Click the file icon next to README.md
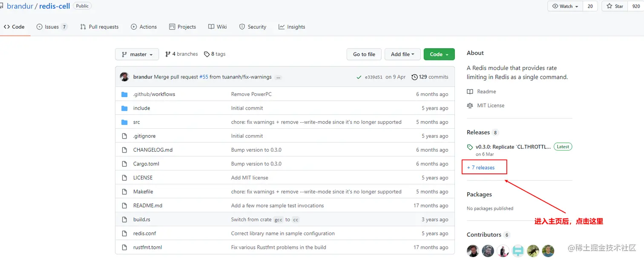Image resolution: width=644 pixels, height=260 pixels. [124, 205]
